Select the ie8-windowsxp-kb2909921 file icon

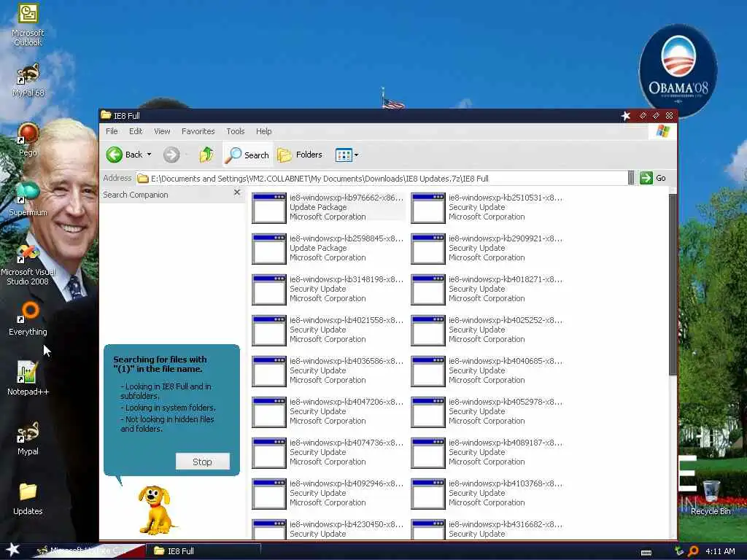tap(428, 249)
